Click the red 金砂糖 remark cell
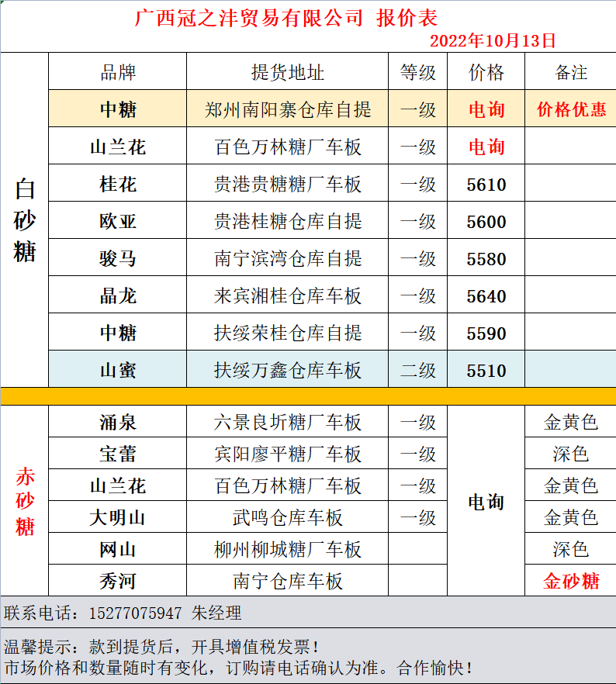Image resolution: width=616 pixels, height=684 pixels. point(571,581)
